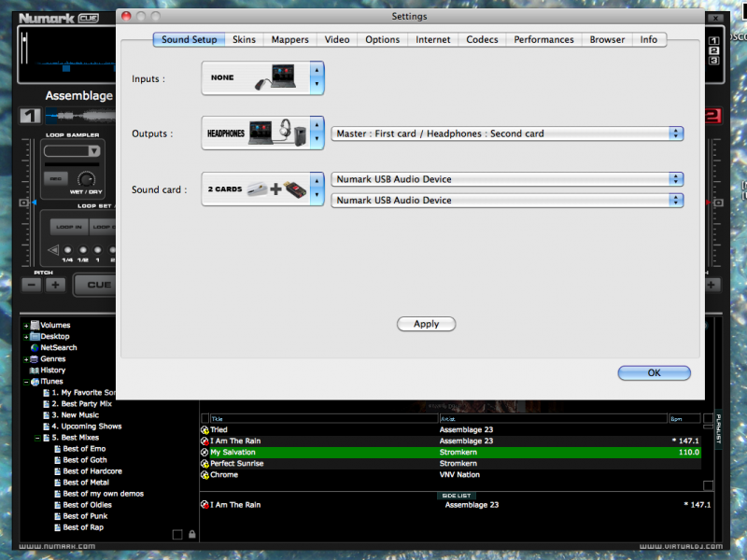Open the Codecs tab
The width and height of the screenshot is (747, 560).
click(482, 40)
